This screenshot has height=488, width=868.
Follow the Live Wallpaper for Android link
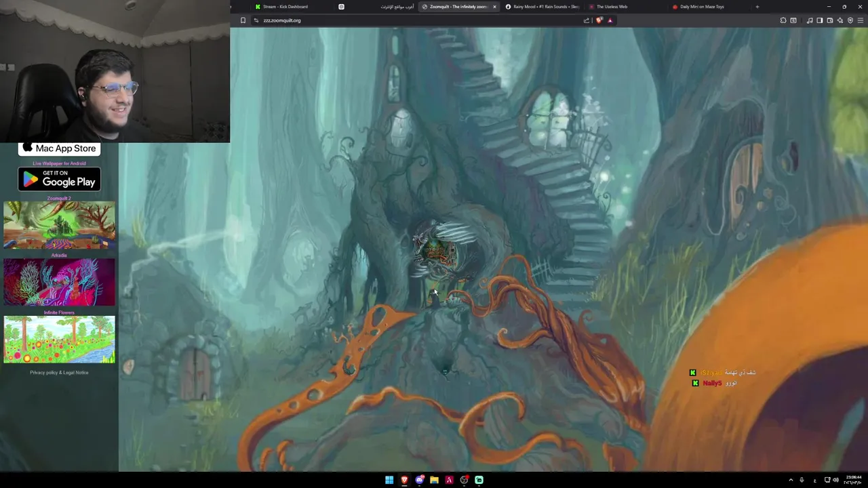point(59,163)
